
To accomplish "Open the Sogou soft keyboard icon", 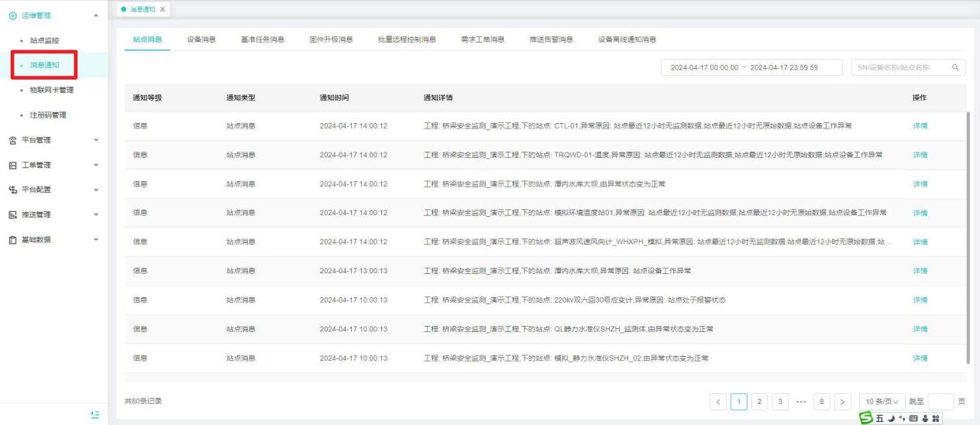I will pyautogui.click(x=913, y=417).
